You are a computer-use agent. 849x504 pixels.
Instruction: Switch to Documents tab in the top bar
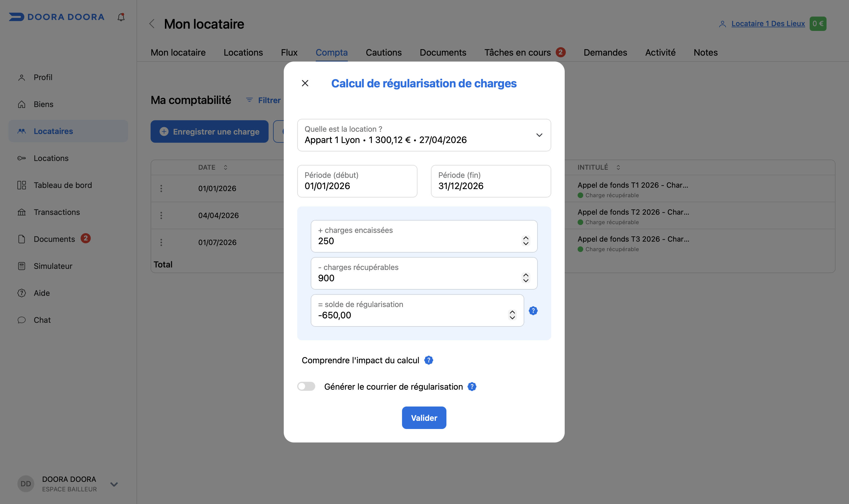[443, 53]
